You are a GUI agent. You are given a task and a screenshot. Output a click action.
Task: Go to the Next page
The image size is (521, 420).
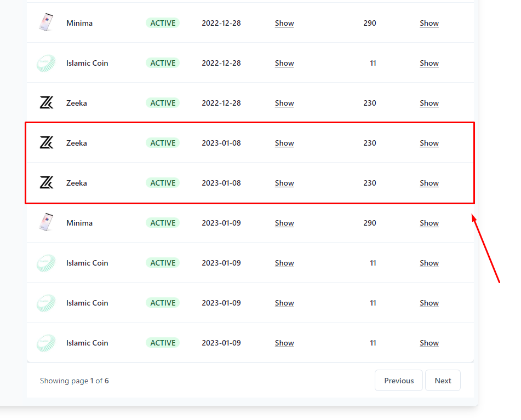pyautogui.click(x=443, y=381)
